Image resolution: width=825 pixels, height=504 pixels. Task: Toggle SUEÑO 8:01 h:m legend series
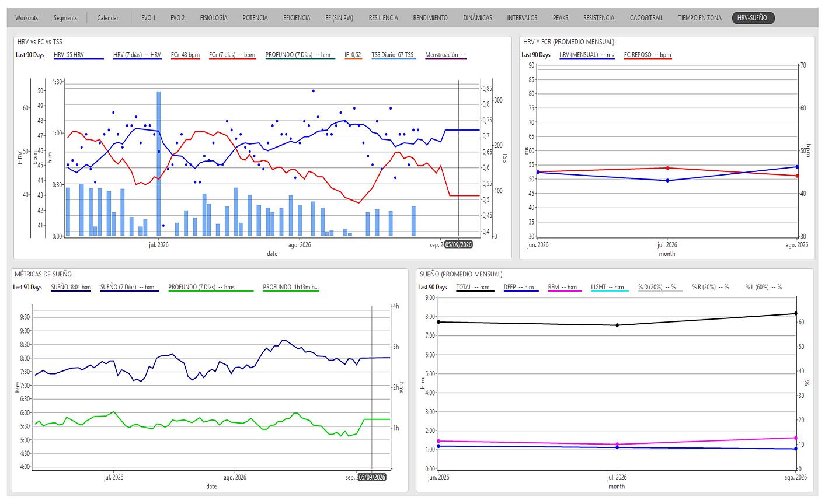71,288
